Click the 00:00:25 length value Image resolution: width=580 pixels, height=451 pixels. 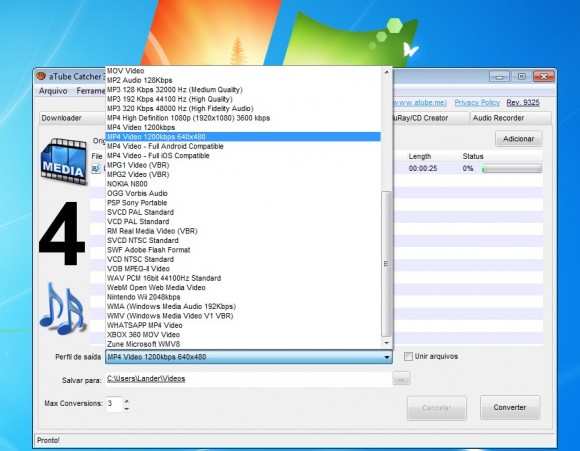point(423,169)
